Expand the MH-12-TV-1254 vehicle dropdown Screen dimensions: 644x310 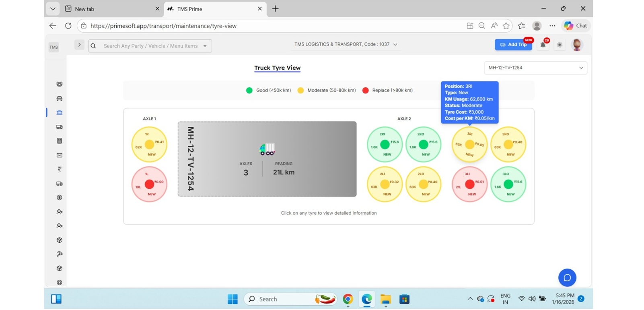pyautogui.click(x=535, y=68)
